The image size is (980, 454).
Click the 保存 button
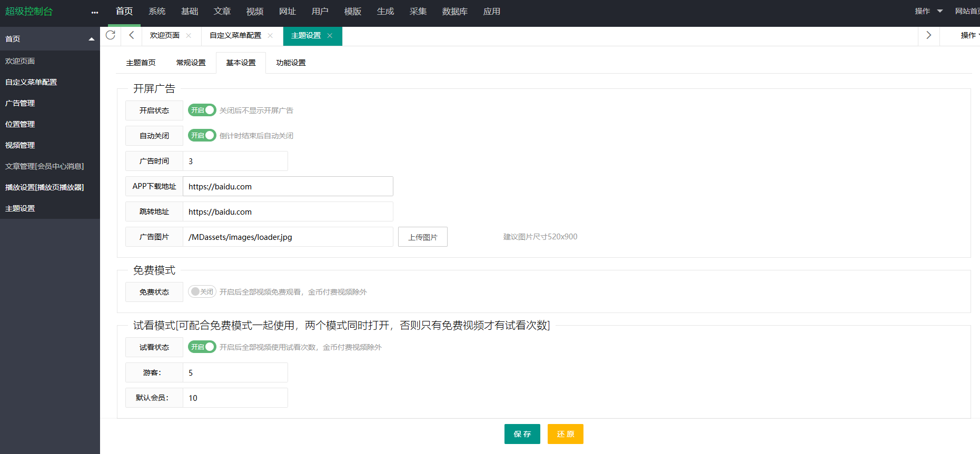point(522,434)
